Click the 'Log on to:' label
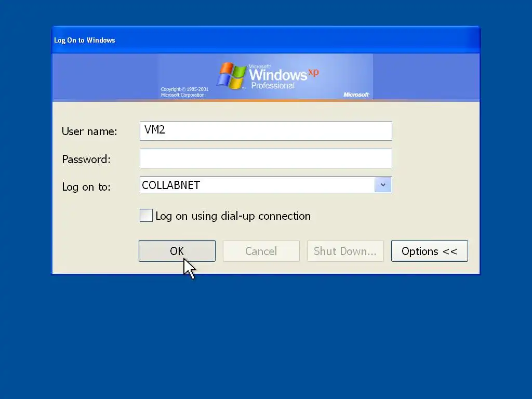This screenshot has height=399, width=532. [86, 187]
